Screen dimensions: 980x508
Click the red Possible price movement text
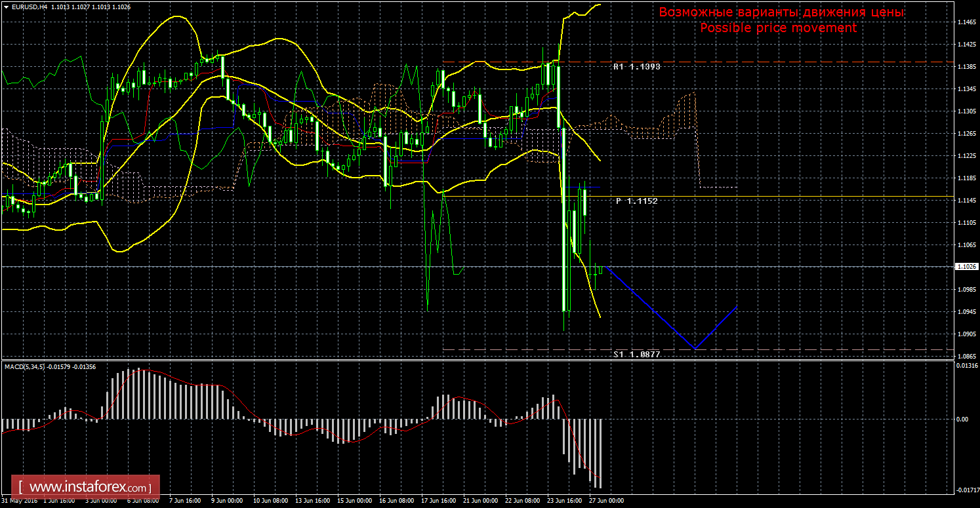coord(778,28)
